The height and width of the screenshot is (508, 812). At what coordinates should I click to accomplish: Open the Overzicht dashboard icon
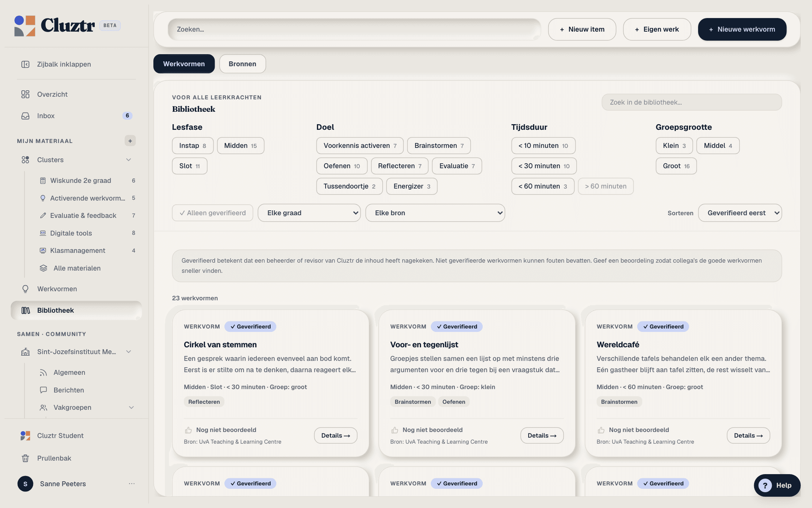point(25,94)
